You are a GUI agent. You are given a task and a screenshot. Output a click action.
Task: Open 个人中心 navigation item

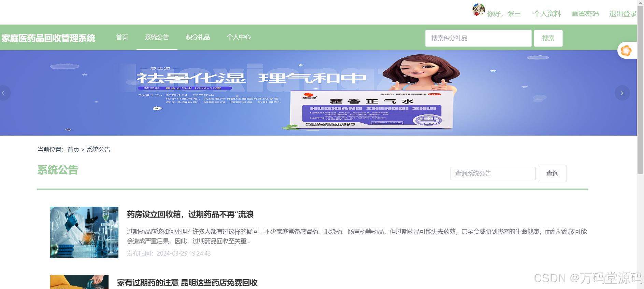tap(239, 37)
